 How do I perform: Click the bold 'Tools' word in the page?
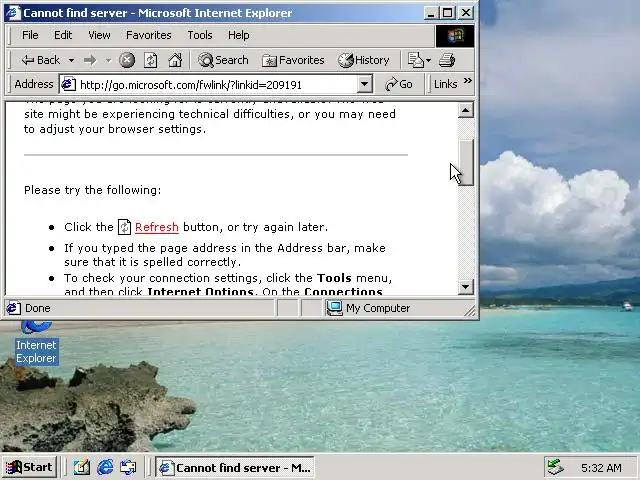[334, 278]
